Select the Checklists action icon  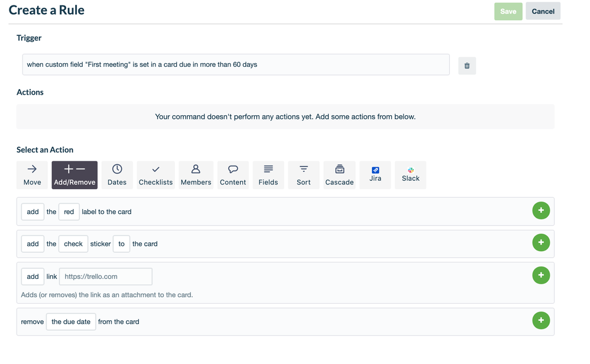(155, 174)
